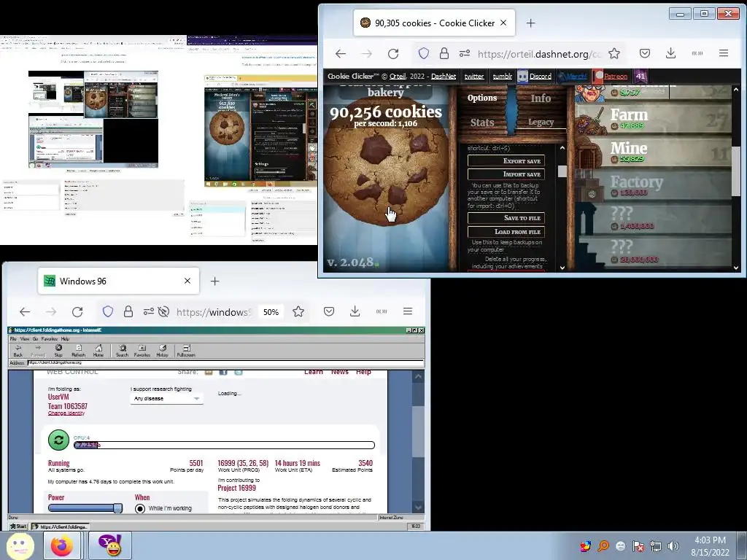The height and width of the screenshot is (560, 747).
Task: Open the File menu in InternetE
Action: [x=13, y=339]
